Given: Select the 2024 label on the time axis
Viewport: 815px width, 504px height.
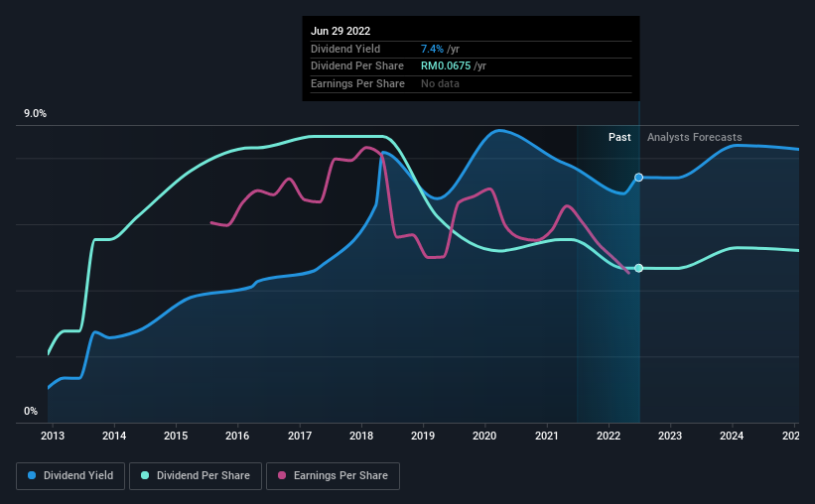Looking at the screenshot, I should click(732, 436).
